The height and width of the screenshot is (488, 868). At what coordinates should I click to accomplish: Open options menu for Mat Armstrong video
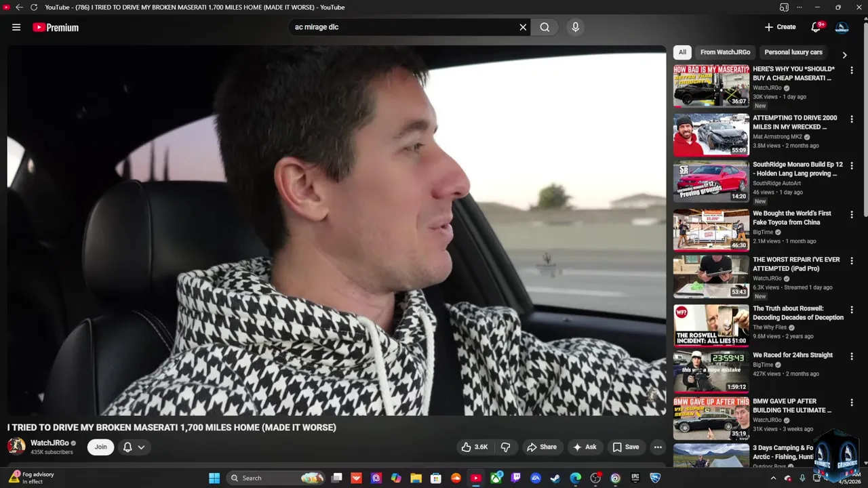pyautogui.click(x=852, y=119)
